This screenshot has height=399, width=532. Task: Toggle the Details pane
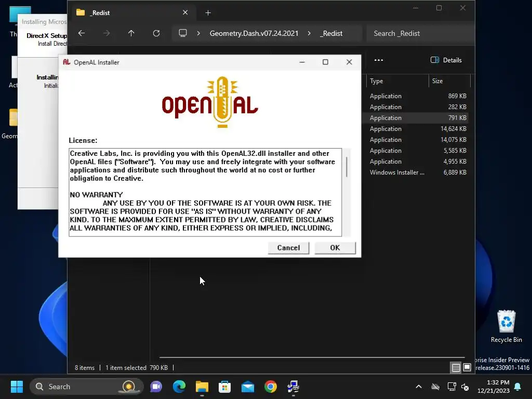pos(446,60)
